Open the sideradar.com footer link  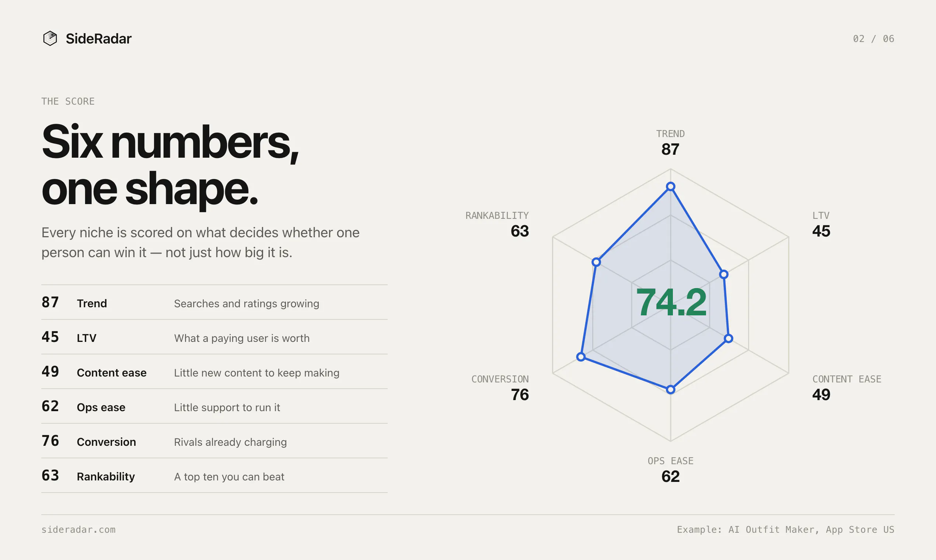tap(78, 529)
